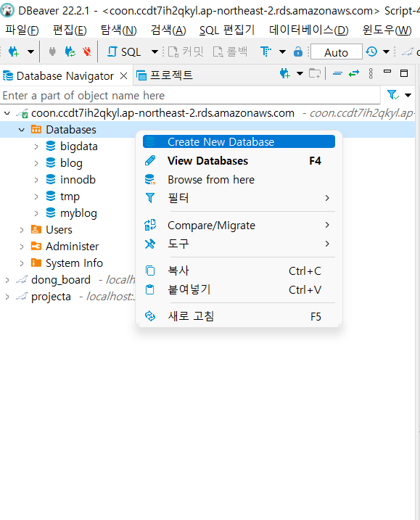Minimize the navigator panel
Image resolution: width=420 pixels, height=520 pixels.
click(387, 71)
